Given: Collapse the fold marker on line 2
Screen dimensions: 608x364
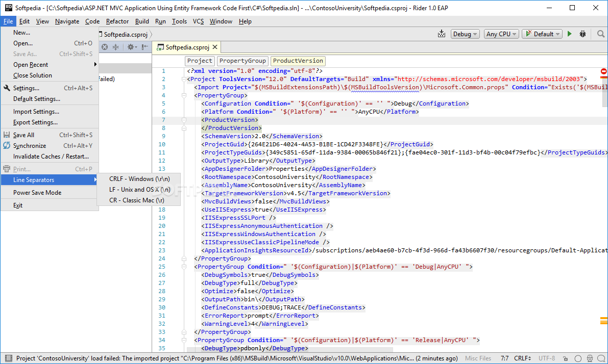Looking at the screenshot, I should pos(184,79).
